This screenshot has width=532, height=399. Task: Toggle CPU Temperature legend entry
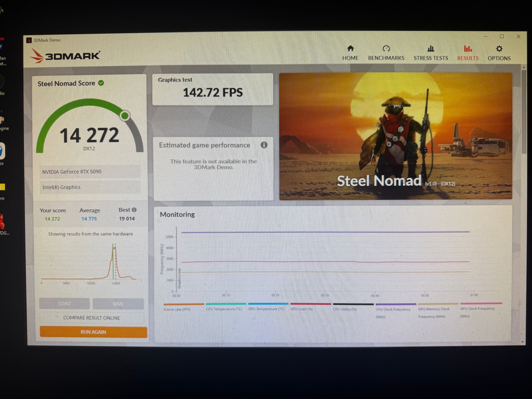226,307
